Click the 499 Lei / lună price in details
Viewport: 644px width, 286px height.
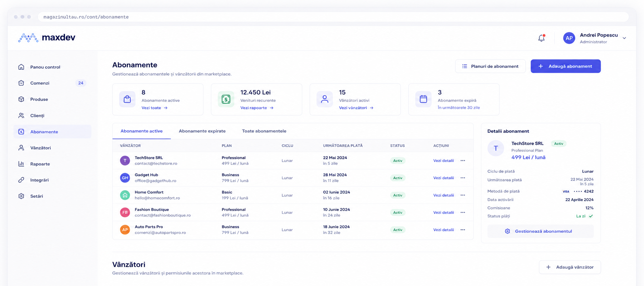(x=528, y=157)
